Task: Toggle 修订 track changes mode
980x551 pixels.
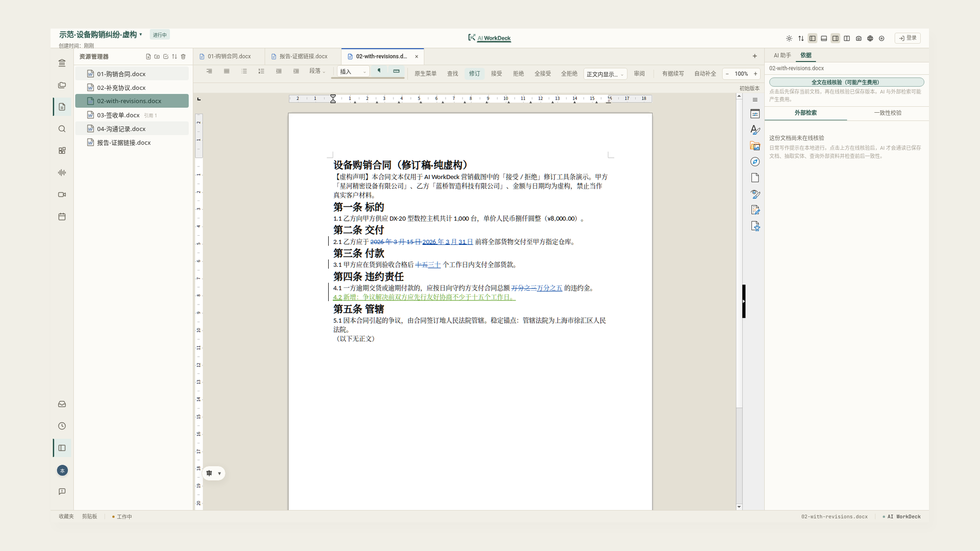Action: (x=475, y=73)
